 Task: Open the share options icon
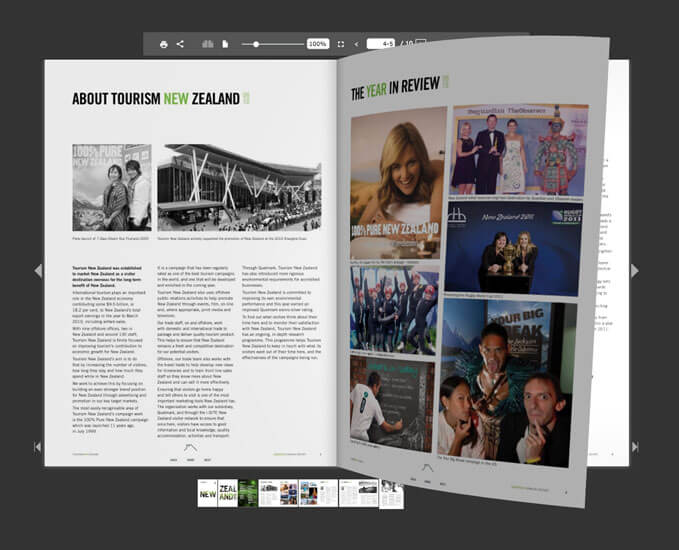point(180,44)
